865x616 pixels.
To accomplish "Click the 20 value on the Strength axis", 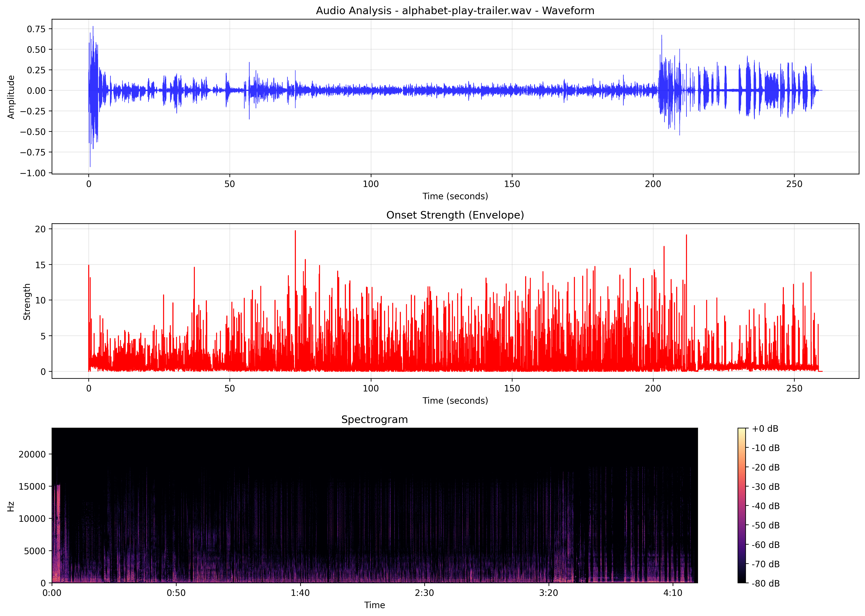I will click(x=41, y=229).
